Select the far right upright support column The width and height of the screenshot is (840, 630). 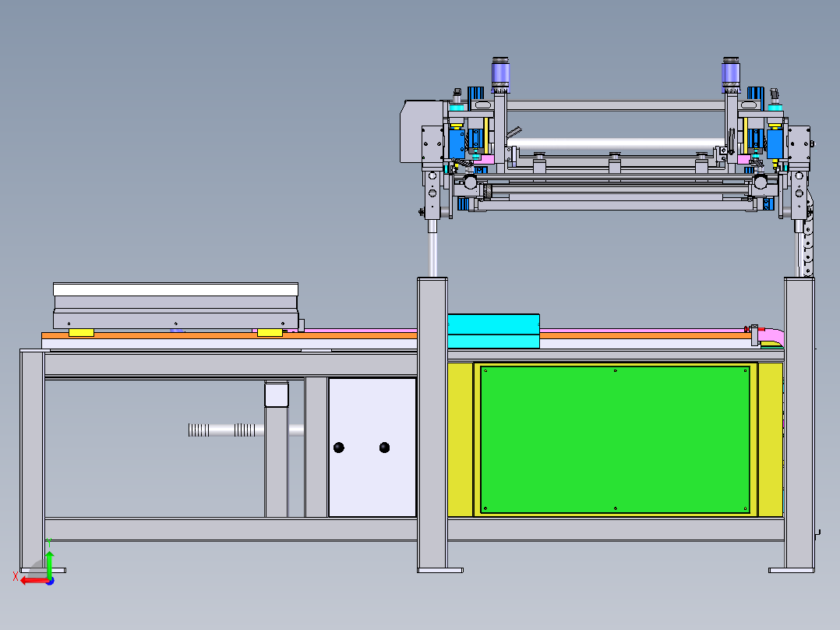click(799, 423)
